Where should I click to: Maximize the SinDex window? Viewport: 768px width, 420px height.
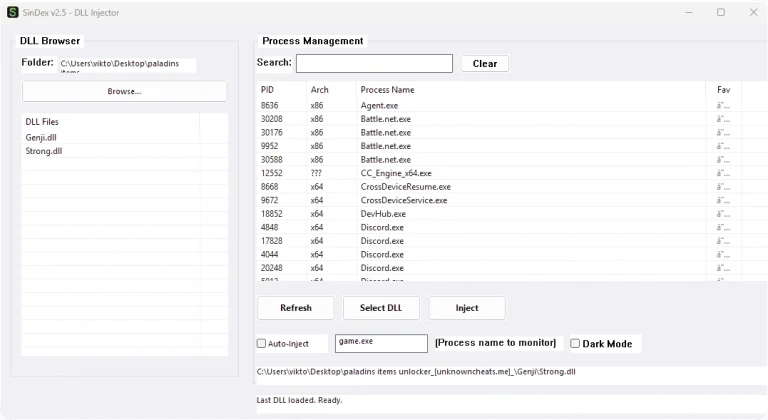pyautogui.click(x=721, y=12)
